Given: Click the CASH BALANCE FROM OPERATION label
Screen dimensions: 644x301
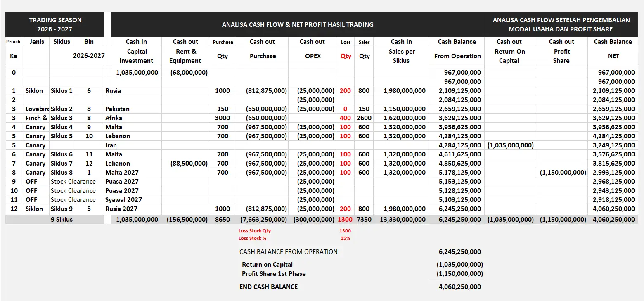Looking at the screenshot, I should pyautogui.click(x=289, y=251).
